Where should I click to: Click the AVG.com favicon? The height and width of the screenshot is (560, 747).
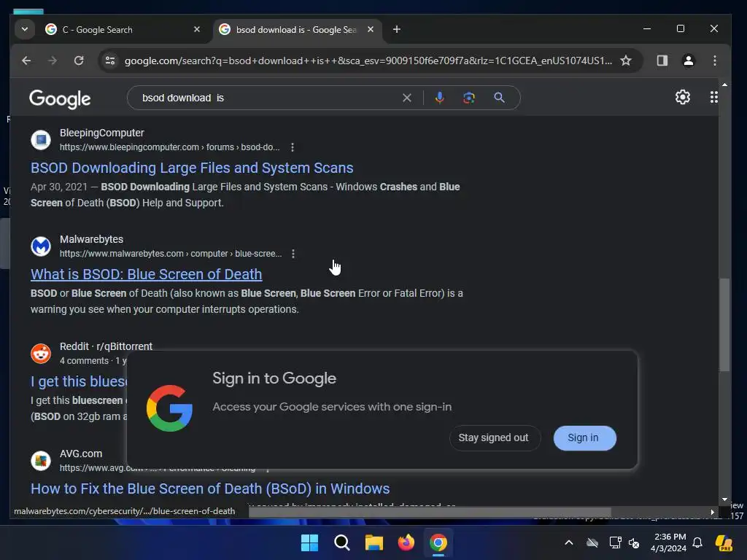tap(41, 461)
